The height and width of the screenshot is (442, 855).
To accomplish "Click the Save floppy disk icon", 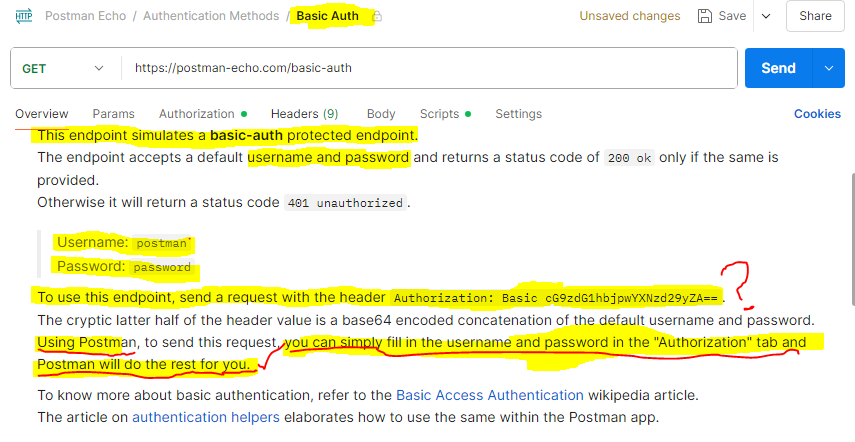I will point(705,16).
